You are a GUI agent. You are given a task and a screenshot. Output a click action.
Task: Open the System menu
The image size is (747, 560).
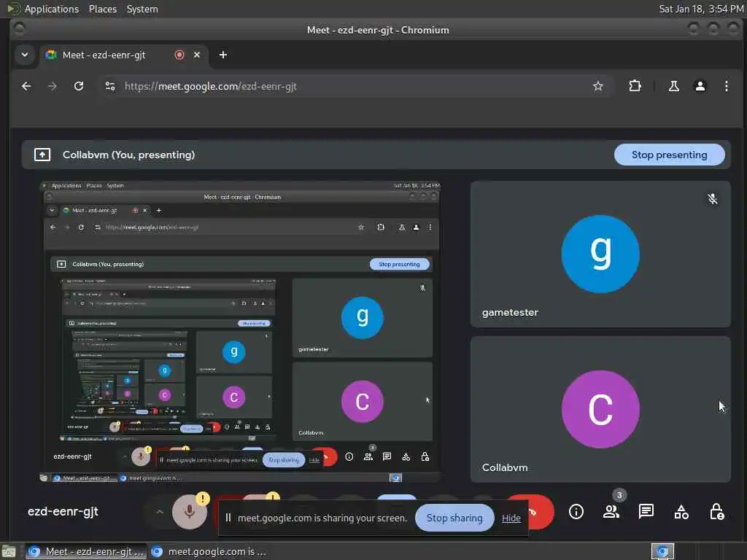coord(142,9)
